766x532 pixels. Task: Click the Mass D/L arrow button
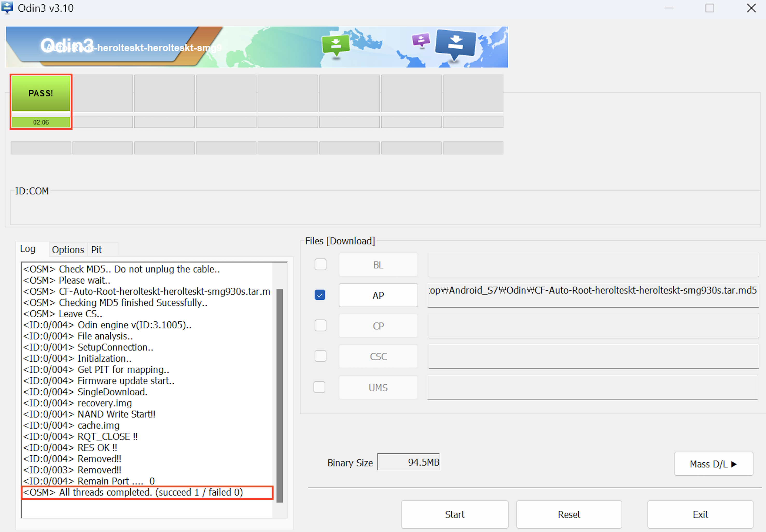(713, 464)
